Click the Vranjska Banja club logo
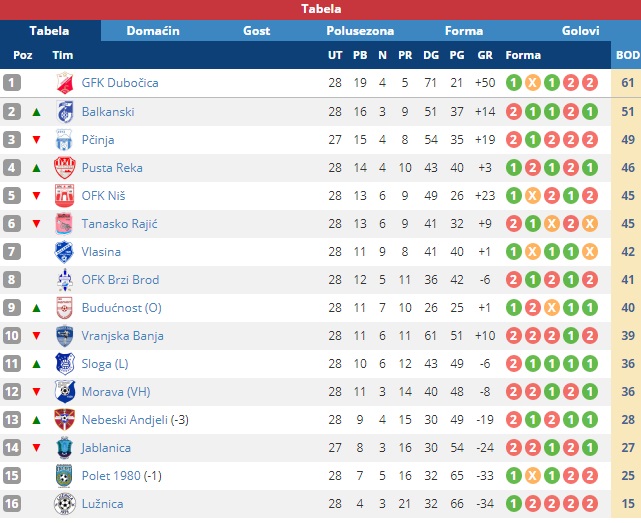This screenshot has height=523, width=641. click(64, 335)
